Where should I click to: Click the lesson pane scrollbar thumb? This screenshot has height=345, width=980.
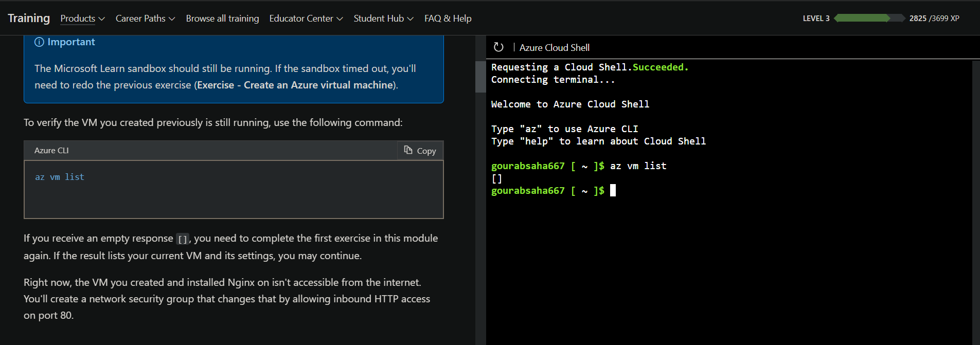point(480,77)
